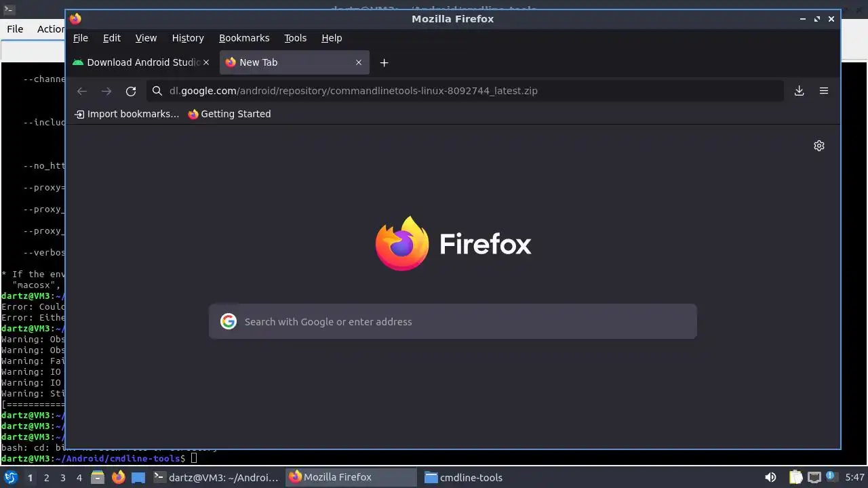
Task: Click the terminal prompt line at bottom
Action: (x=99, y=459)
